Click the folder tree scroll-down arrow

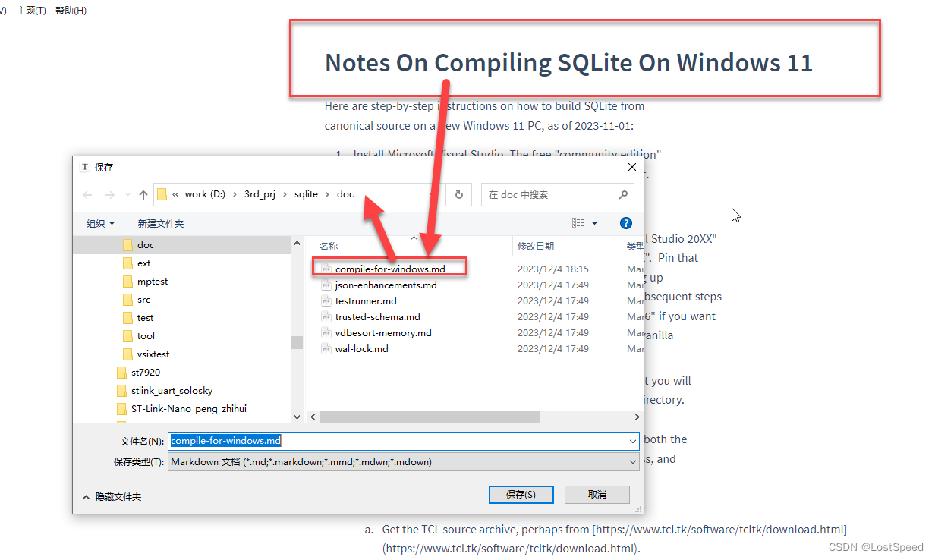pyautogui.click(x=297, y=416)
